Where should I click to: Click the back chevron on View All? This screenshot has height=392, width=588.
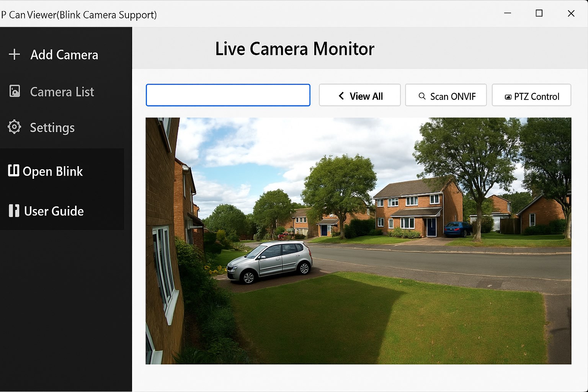tap(341, 96)
